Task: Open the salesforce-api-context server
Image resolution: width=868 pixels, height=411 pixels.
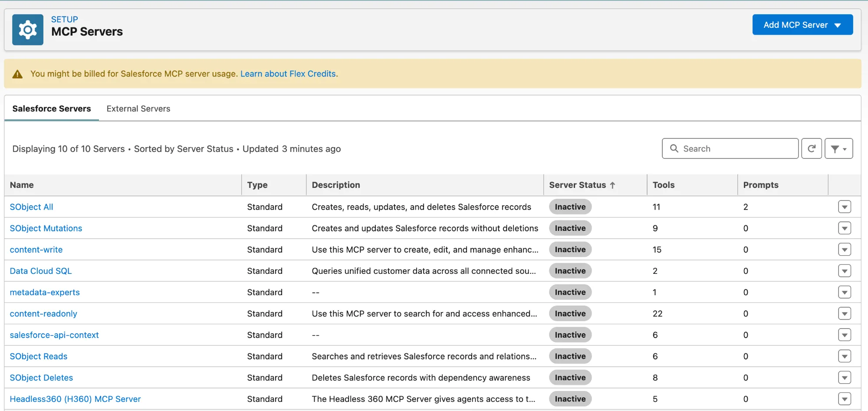Action: coord(54,335)
